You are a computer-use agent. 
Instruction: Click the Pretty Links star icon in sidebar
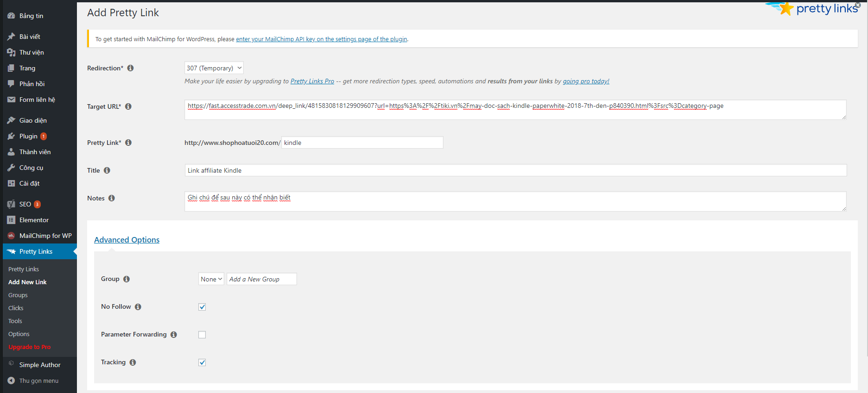[11, 251]
